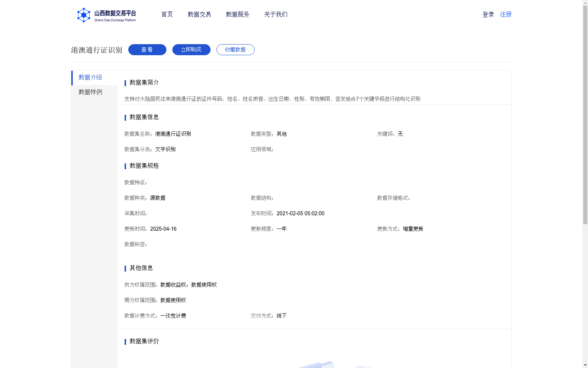Open the 数据交易 navigation menu

pos(199,14)
